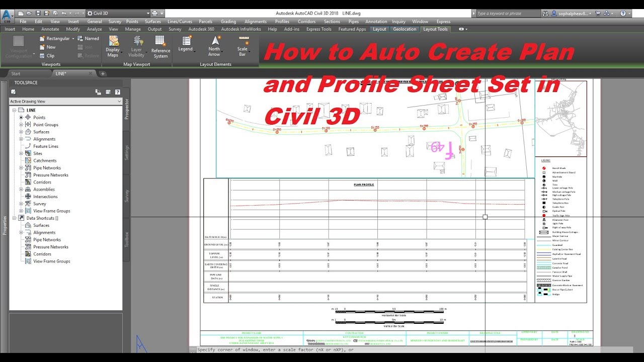Open the AutoCAD application menu button

(8, 16)
